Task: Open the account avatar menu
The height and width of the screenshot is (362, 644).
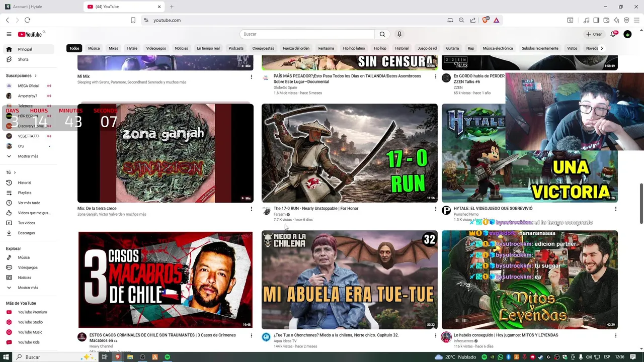Action: coord(627,34)
